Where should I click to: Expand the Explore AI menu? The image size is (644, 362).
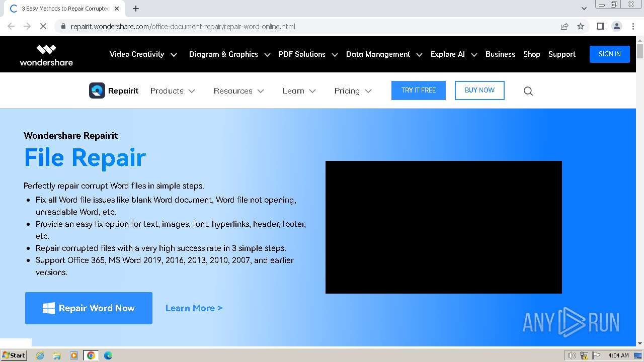click(453, 54)
